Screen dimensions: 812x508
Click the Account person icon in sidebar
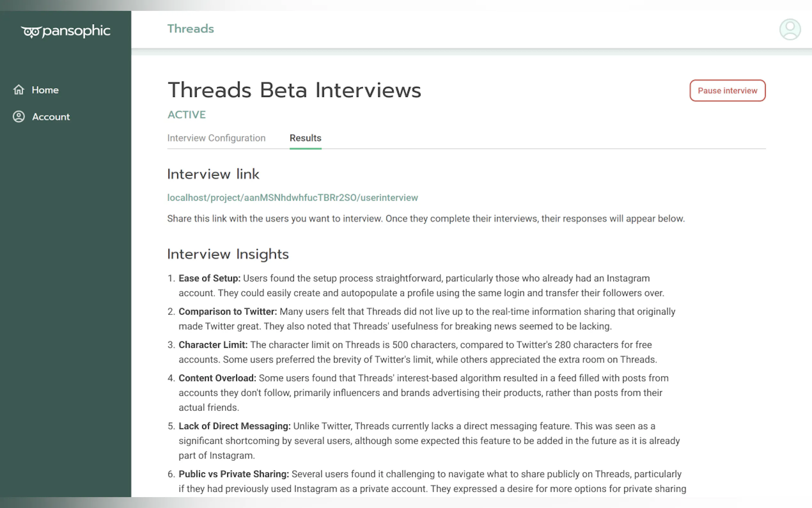(19, 116)
